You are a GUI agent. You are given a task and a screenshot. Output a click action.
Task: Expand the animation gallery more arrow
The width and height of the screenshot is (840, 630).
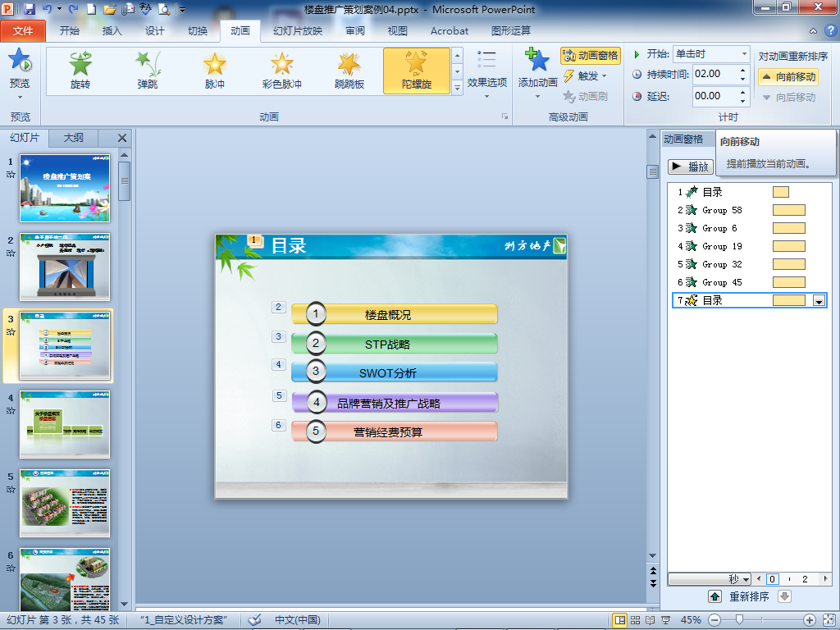457,88
